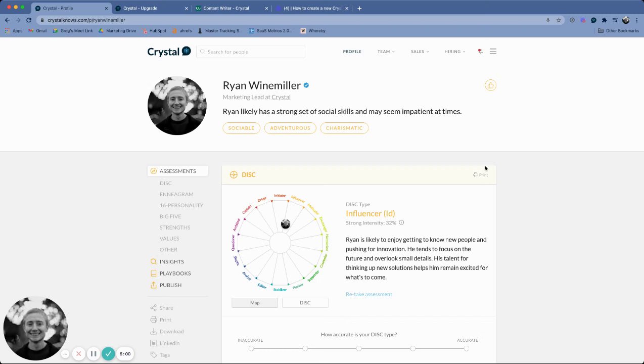Click the thumbs-up endorse icon on the profile
The image size is (644, 364).
pos(490,85)
